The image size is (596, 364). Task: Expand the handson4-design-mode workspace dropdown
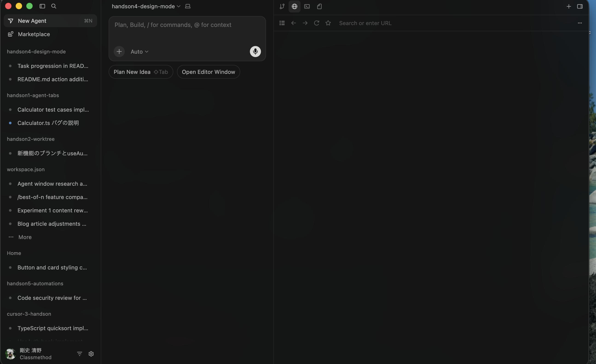[x=179, y=6]
